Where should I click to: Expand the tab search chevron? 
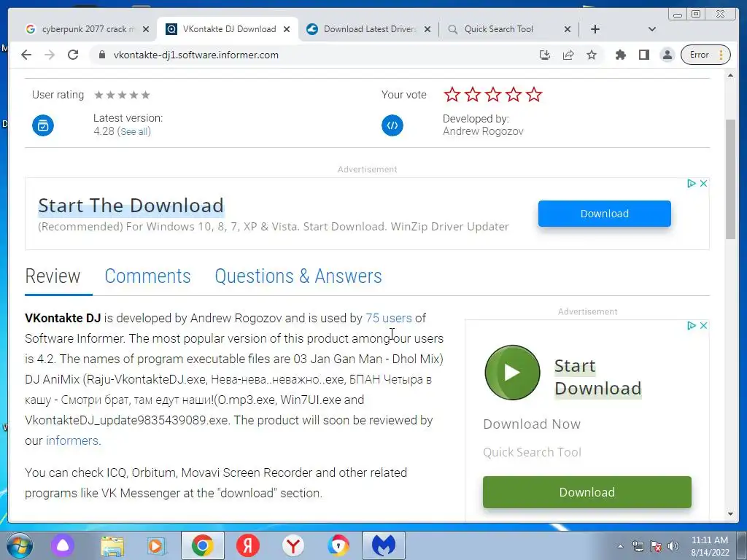(652, 29)
